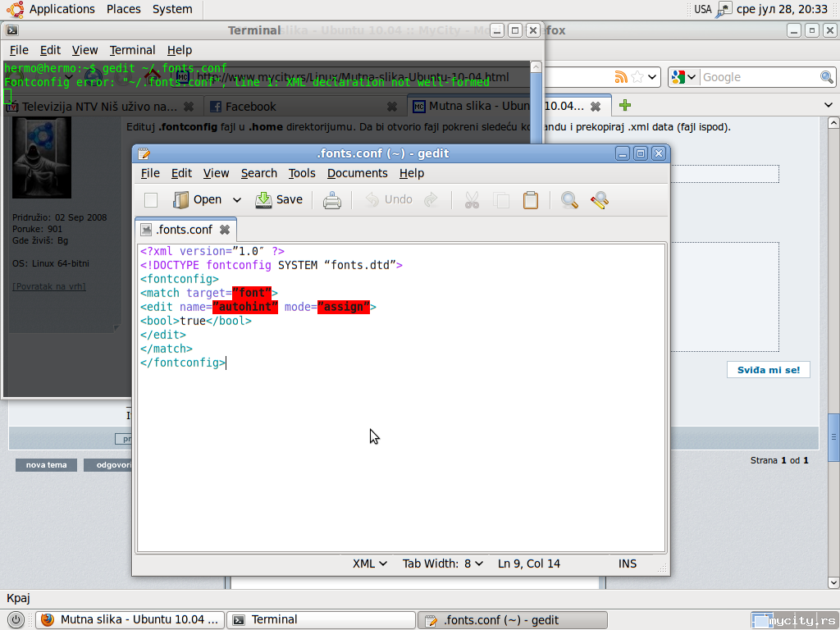Open the XML syntax highlighting dropdown

coord(370,564)
